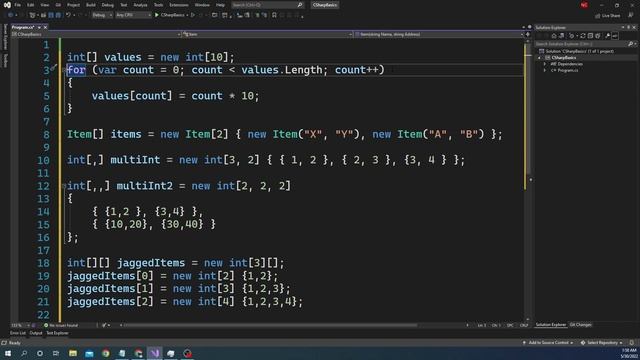Open Chrome from the Windows taskbar
The image size is (640, 360).
(x=106, y=353)
